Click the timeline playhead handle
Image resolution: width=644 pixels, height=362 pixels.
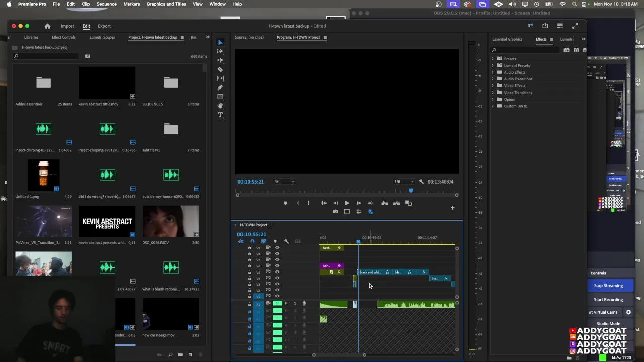(x=358, y=242)
